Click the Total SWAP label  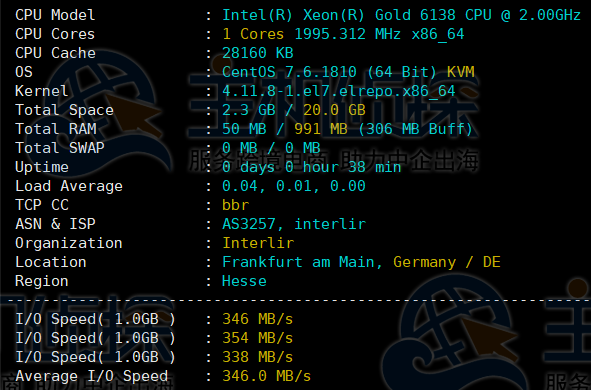60,148
